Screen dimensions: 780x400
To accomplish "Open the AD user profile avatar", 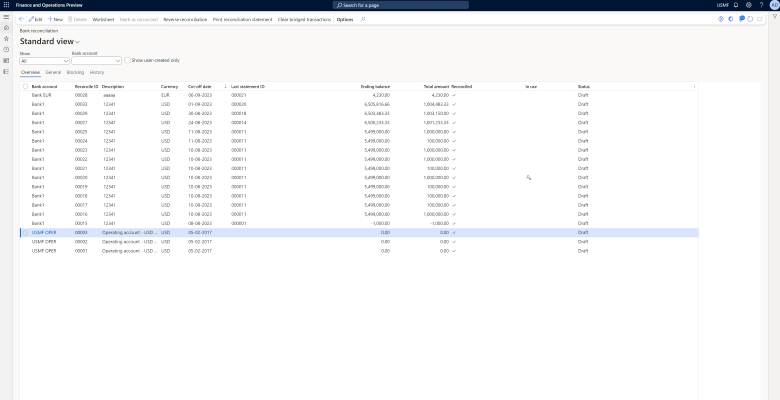I will [774, 5].
